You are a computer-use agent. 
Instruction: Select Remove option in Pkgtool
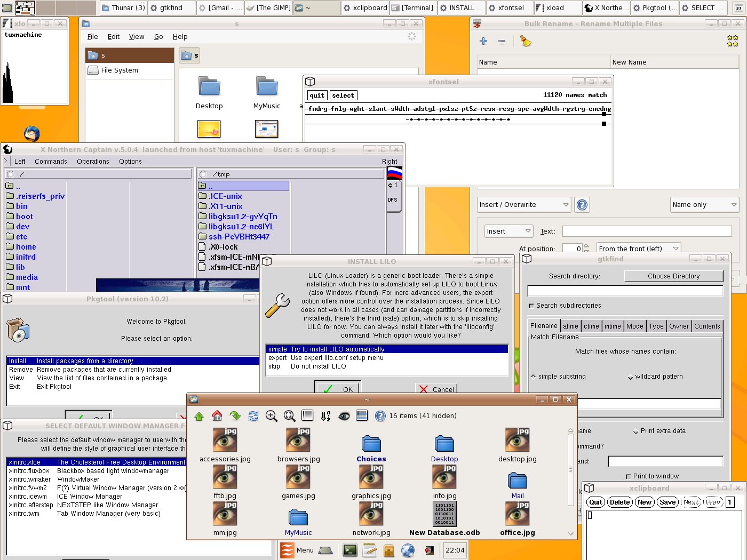[x=133, y=370]
